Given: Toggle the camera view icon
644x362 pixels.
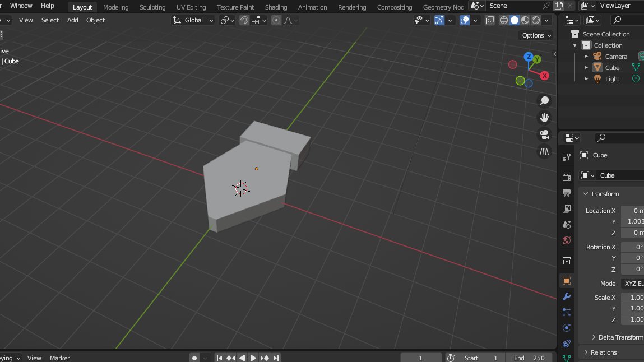Looking at the screenshot, I should pyautogui.click(x=544, y=134).
